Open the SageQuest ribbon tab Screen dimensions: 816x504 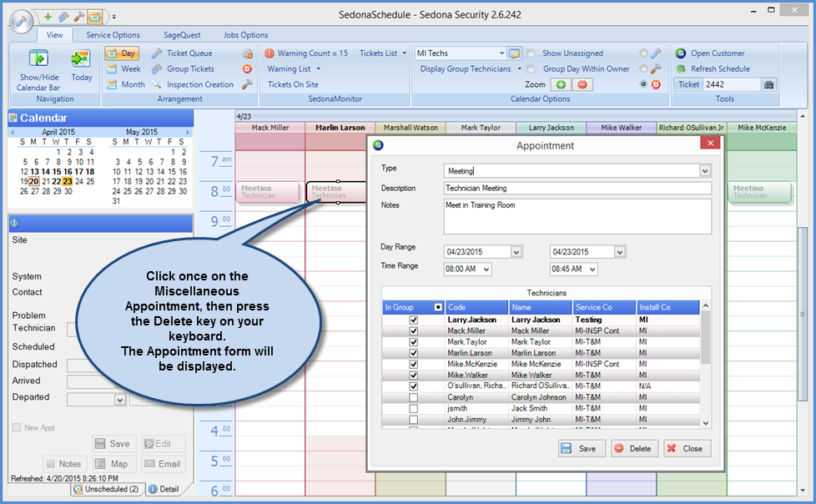[x=182, y=35]
